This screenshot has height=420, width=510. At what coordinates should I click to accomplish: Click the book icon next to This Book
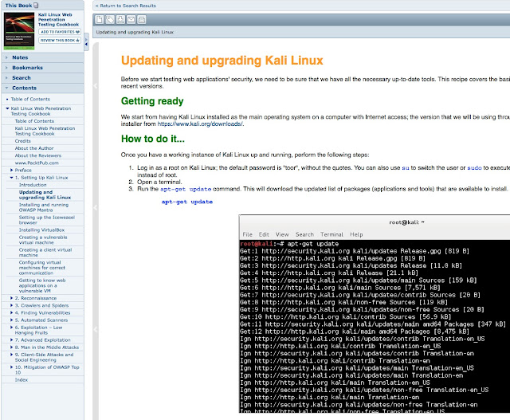tap(36, 6)
